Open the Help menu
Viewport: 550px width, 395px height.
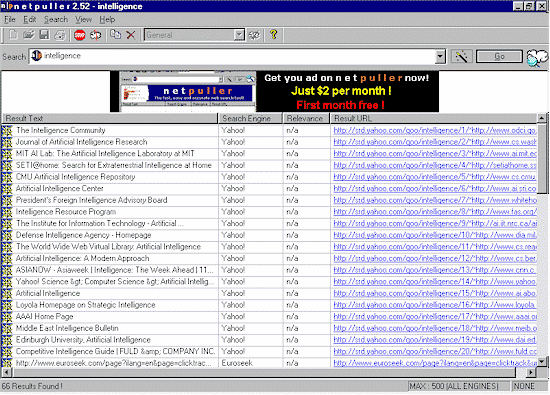107,20
